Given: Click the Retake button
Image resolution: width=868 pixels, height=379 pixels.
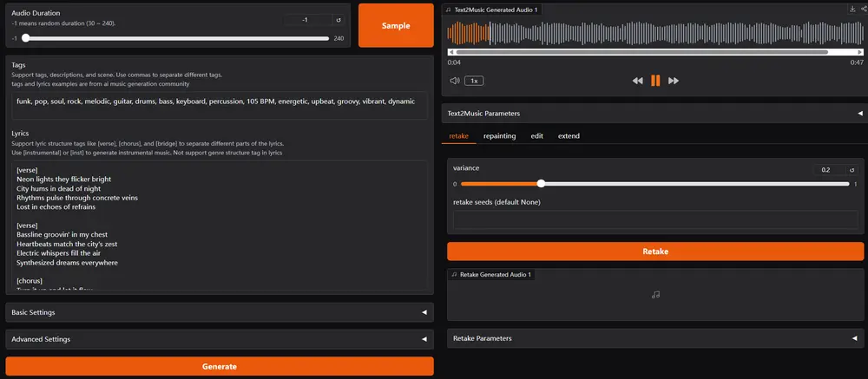Looking at the screenshot, I should coord(655,252).
